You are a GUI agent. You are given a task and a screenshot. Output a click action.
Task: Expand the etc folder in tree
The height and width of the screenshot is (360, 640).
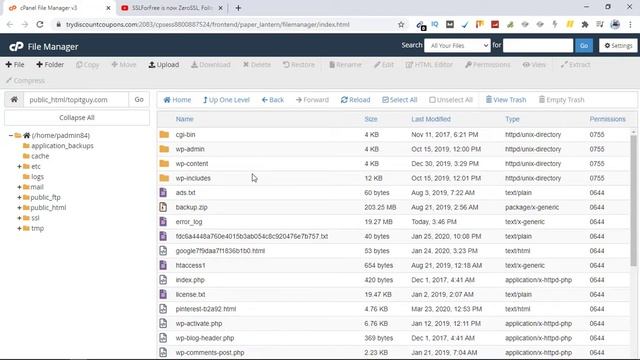pos(19,167)
